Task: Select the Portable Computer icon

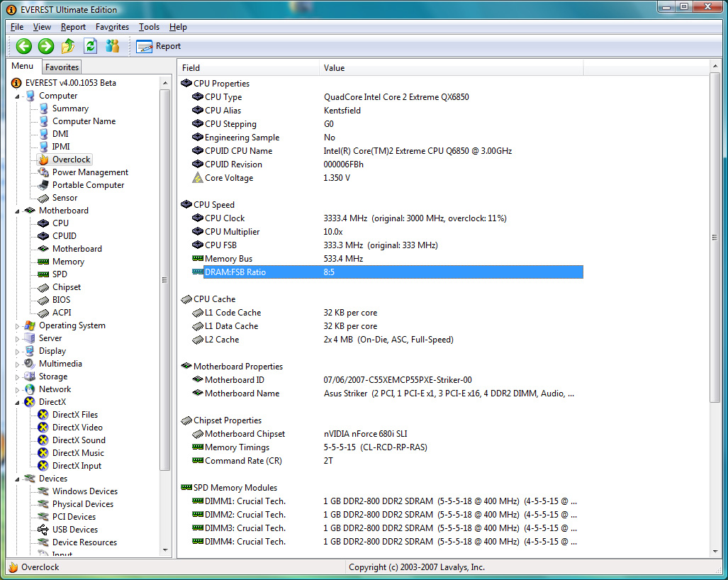Action: click(44, 185)
